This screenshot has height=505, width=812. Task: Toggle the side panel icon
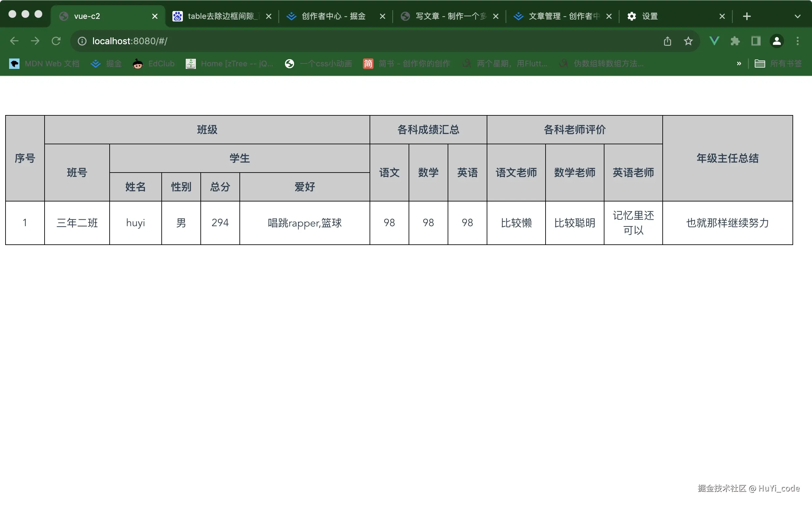pyautogui.click(x=755, y=41)
